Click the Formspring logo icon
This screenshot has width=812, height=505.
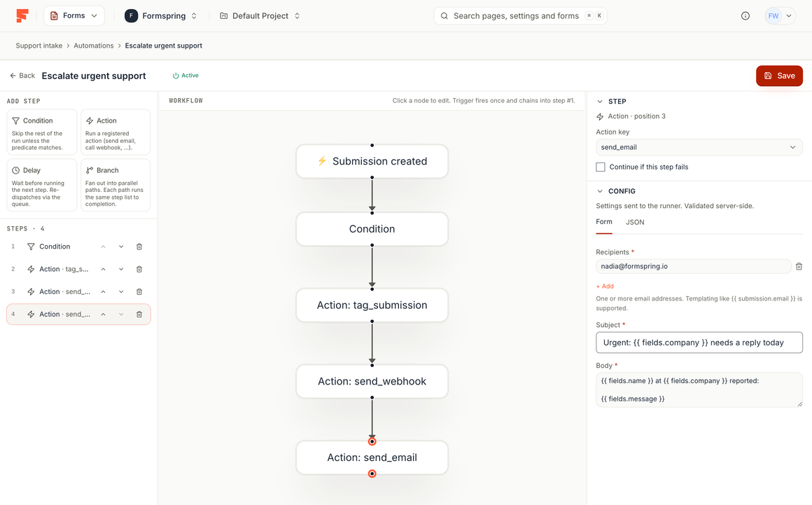[x=22, y=16]
